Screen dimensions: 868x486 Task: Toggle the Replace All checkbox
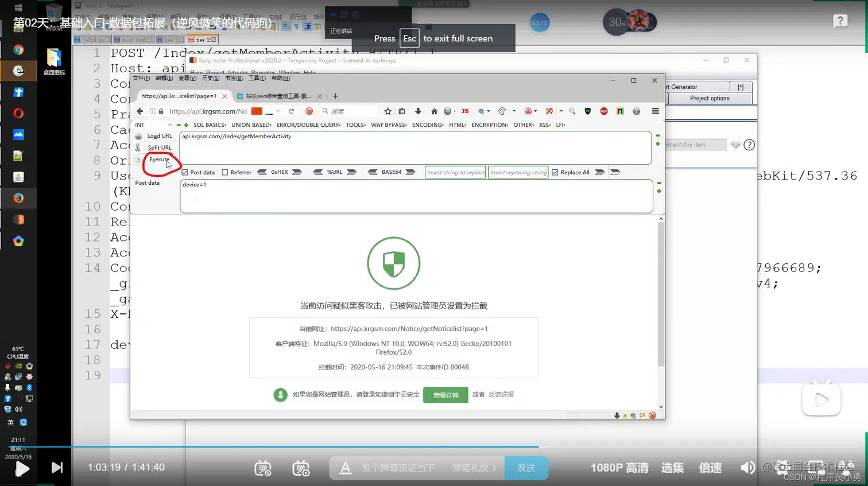coord(555,172)
